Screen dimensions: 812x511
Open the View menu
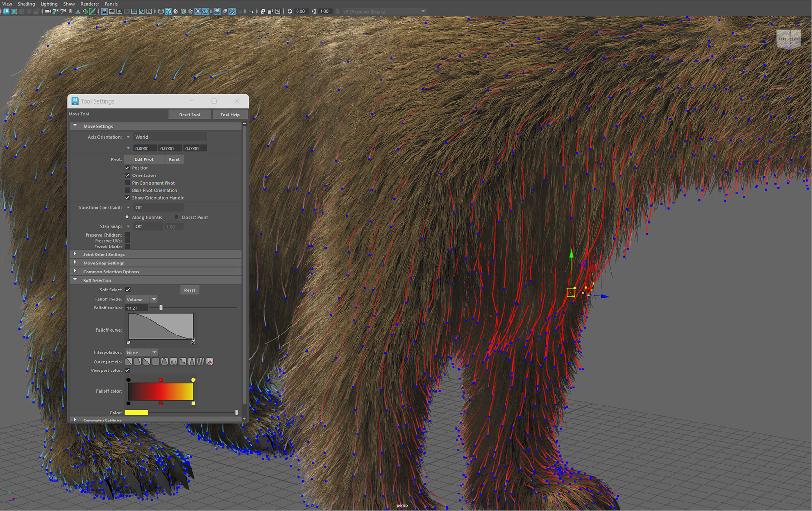tap(7, 4)
